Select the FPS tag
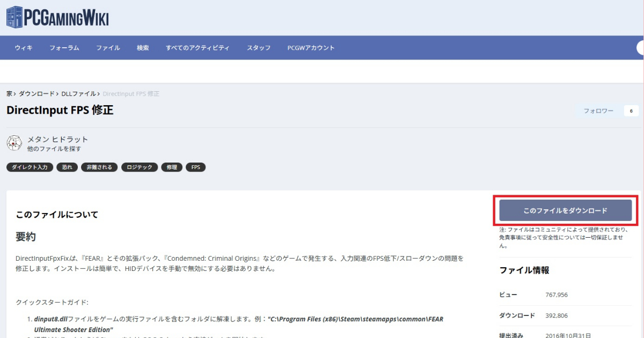Image resolution: width=644 pixels, height=338 pixels. click(195, 167)
